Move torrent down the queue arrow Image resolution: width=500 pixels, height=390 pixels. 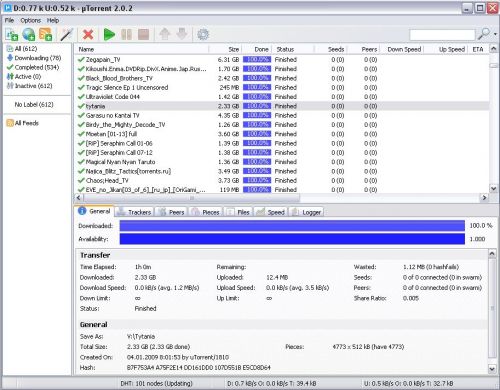[182, 34]
